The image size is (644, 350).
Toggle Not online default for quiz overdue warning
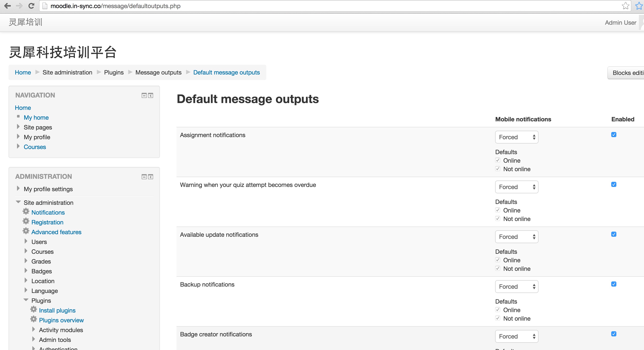(498, 218)
